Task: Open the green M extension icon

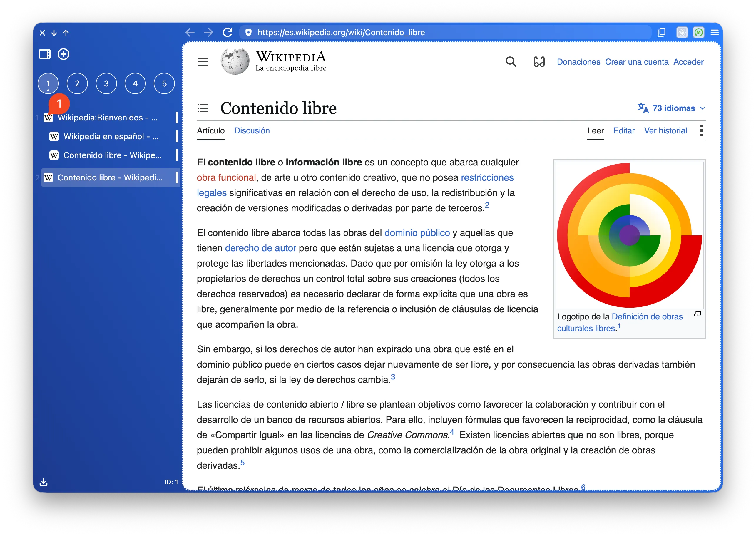Action: tap(699, 32)
